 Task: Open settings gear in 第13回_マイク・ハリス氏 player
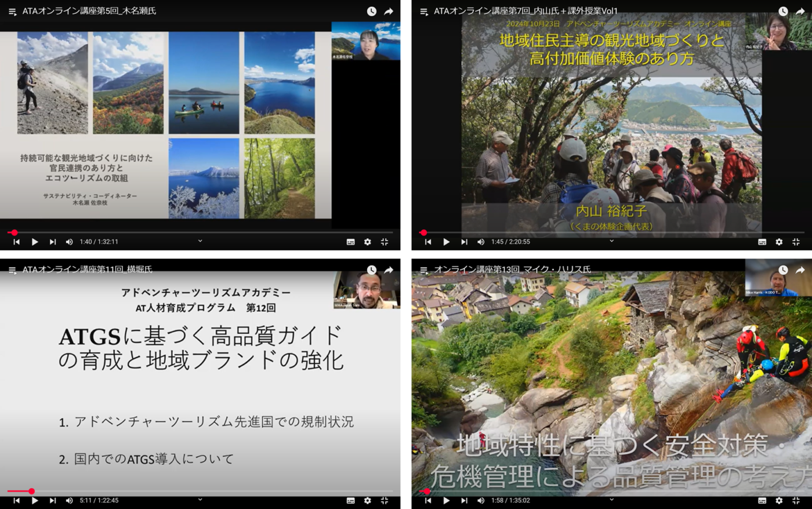click(779, 500)
